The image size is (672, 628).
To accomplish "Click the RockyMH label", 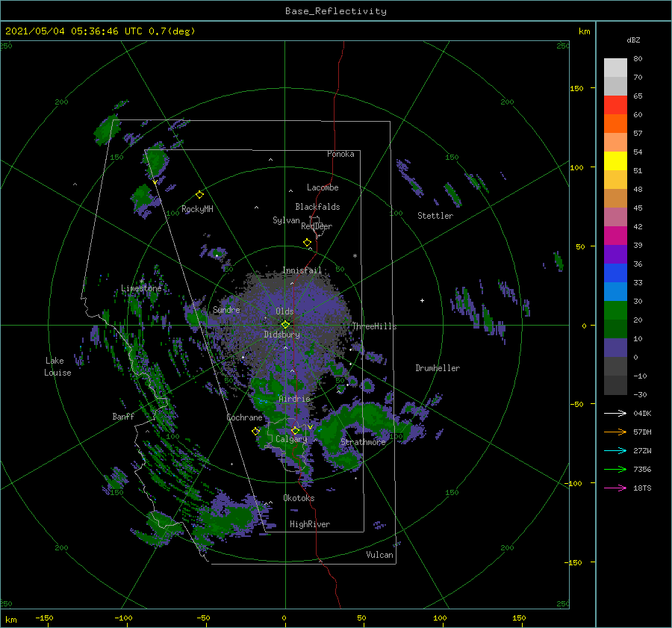I will [197, 209].
